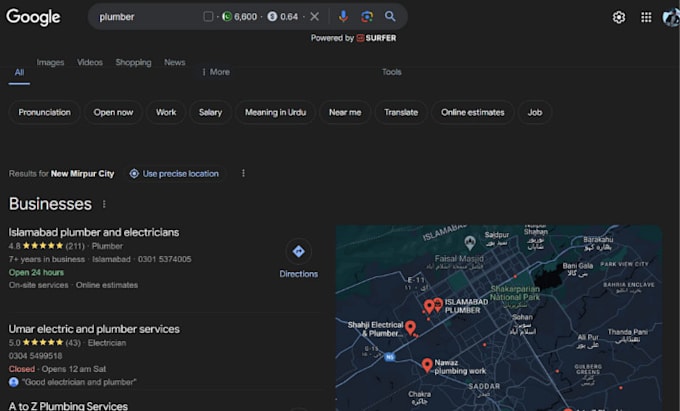Click the Directions label under the arrow icon

(x=298, y=274)
